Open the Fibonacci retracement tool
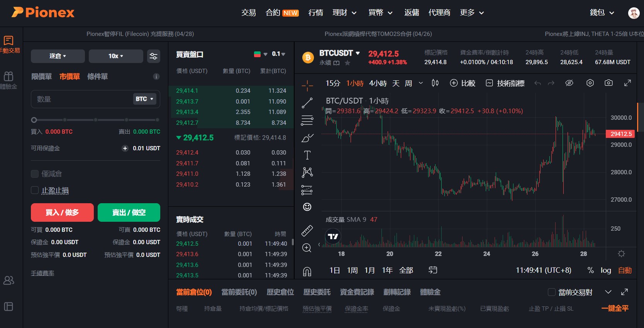 [307, 120]
